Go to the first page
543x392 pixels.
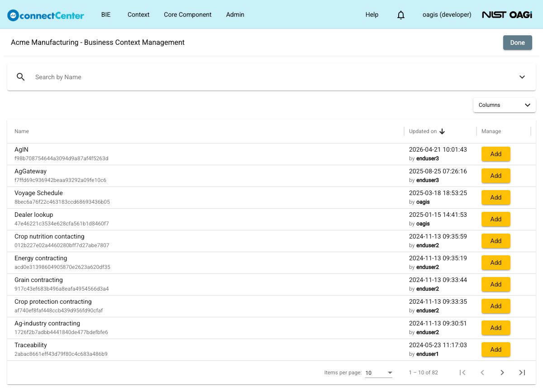[462, 373]
